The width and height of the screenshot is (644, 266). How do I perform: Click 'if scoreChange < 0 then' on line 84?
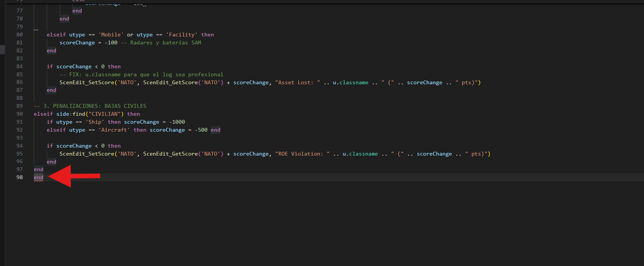[84, 66]
